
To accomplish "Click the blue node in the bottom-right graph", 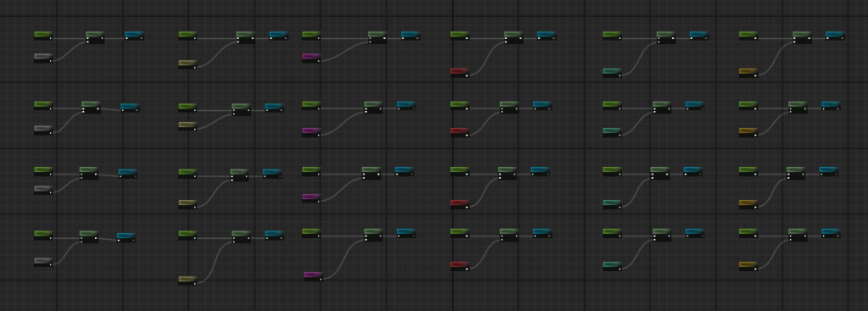I will pos(831,234).
